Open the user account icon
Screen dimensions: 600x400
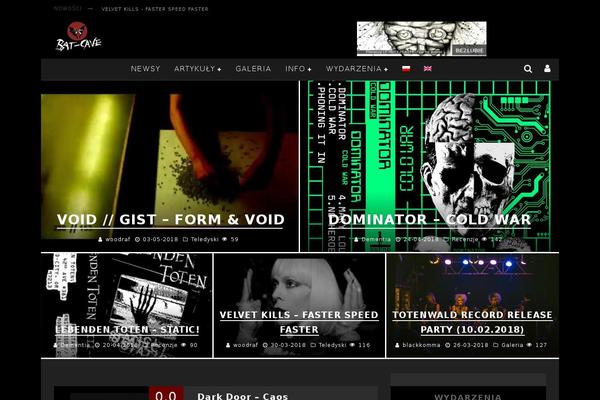pos(547,69)
